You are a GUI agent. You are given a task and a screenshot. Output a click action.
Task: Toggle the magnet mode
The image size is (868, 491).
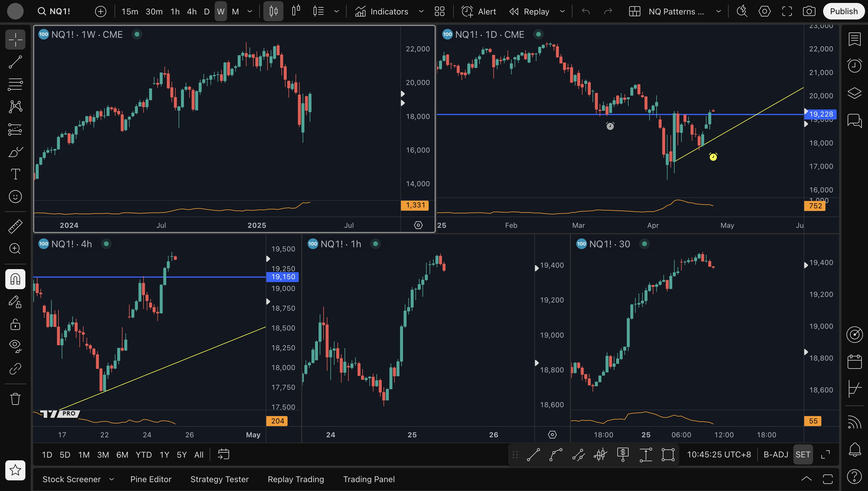click(15, 279)
